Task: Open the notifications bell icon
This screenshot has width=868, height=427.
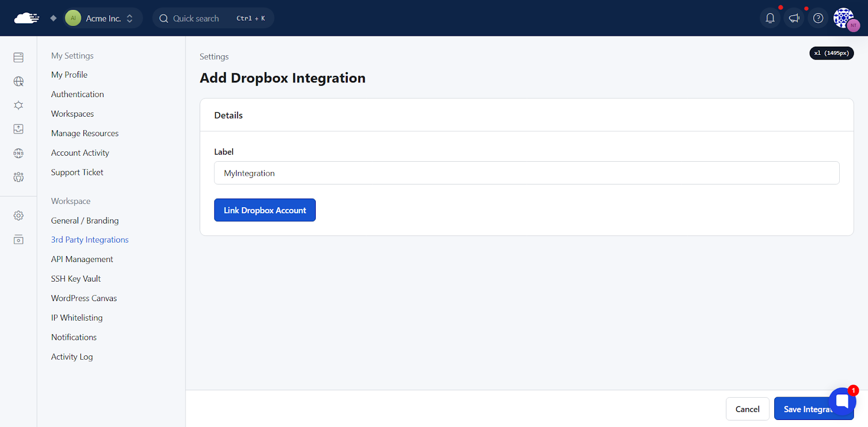Action: [770, 18]
